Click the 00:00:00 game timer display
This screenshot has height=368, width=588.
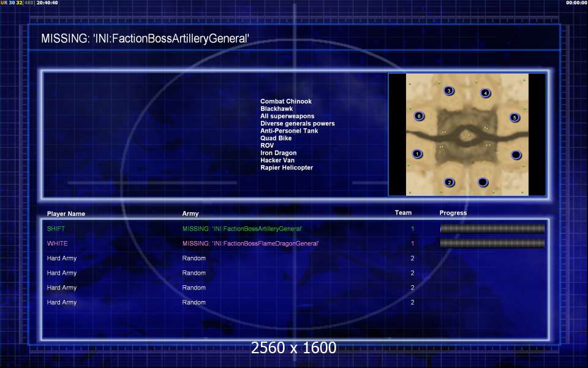pyautogui.click(x=576, y=3)
